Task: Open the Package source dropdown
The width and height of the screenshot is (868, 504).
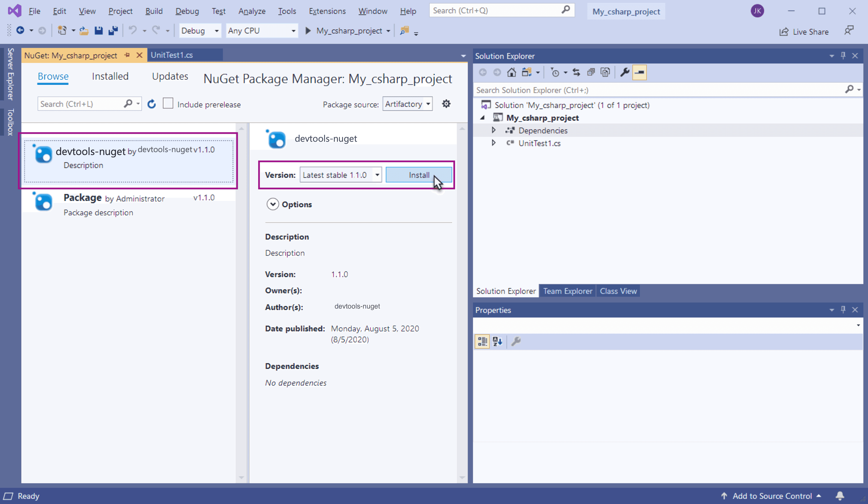Action: pyautogui.click(x=407, y=104)
